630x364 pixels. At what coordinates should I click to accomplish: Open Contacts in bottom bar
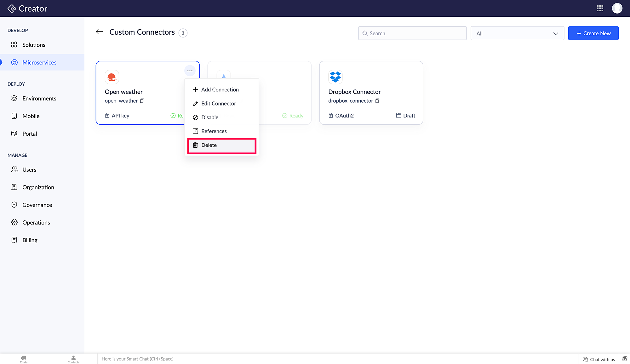point(73,359)
